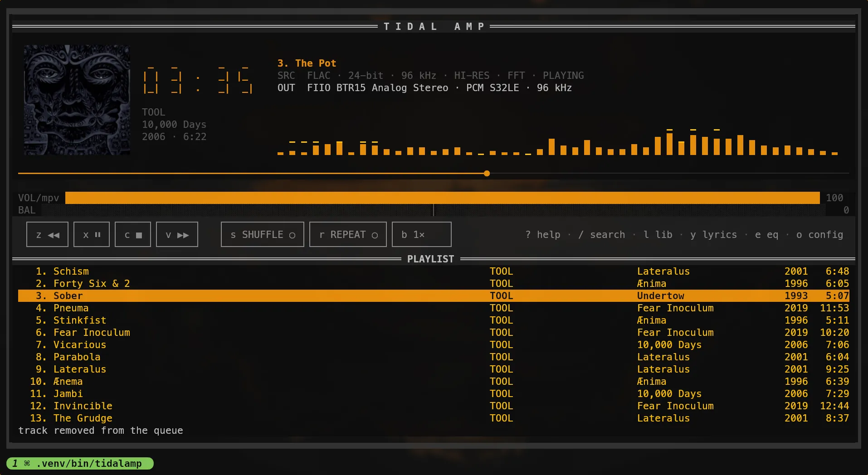Skip to next track with v button

point(177,234)
